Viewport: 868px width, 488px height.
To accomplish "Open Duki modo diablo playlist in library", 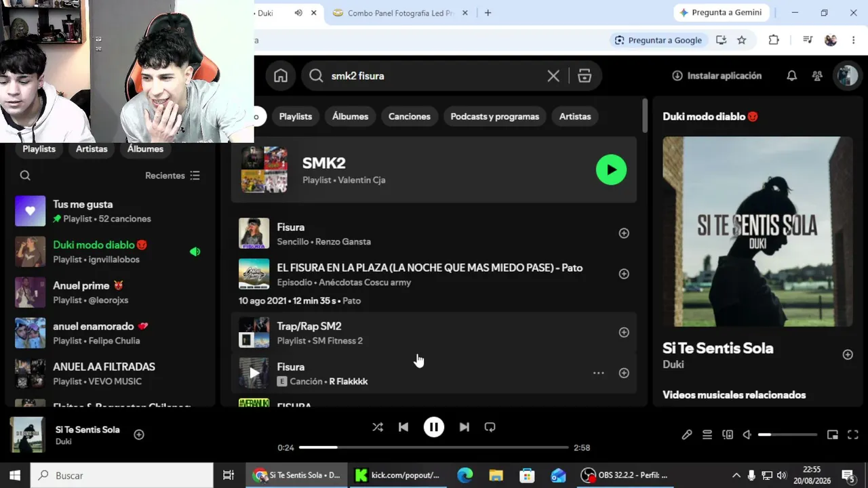I will (108, 252).
